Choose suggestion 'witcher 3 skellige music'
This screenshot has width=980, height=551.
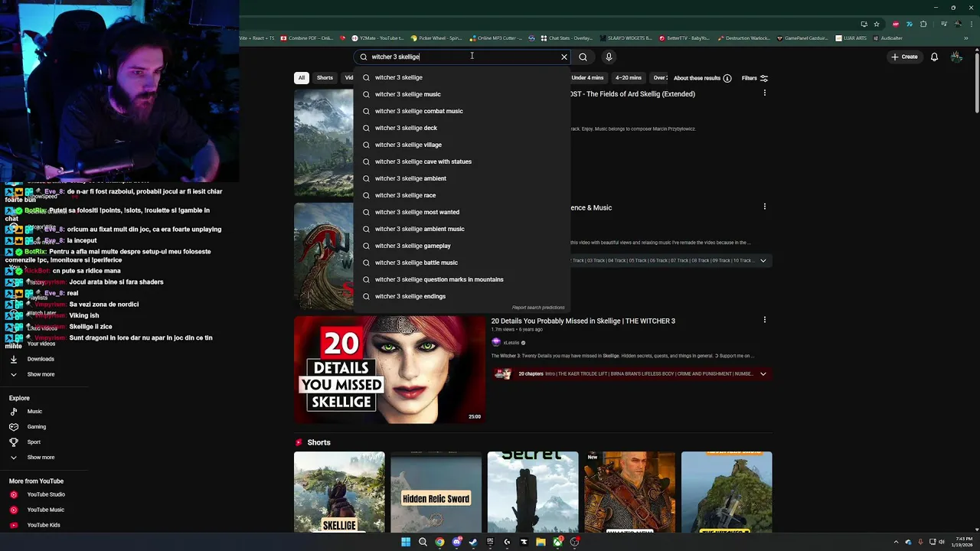click(x=462, y=94)
